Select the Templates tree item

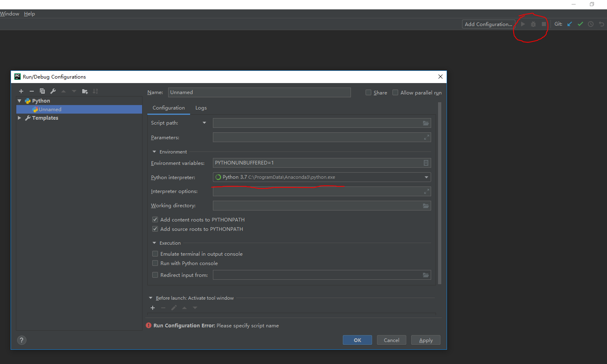click(x=45, y=118)
